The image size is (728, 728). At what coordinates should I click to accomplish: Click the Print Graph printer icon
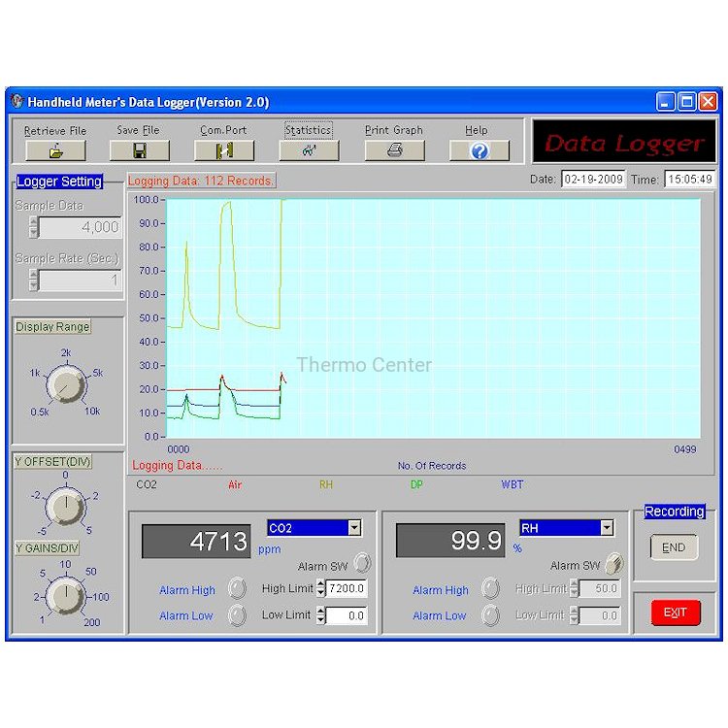[394, 150]
